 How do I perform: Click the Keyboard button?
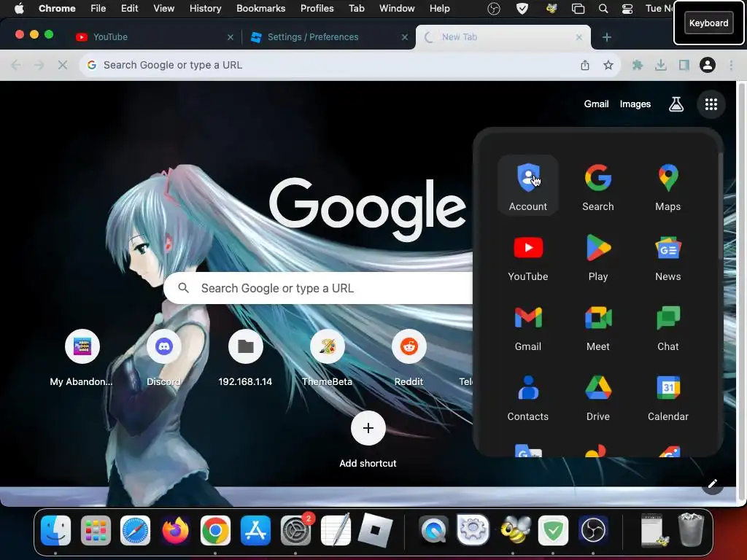pos(708,23)
